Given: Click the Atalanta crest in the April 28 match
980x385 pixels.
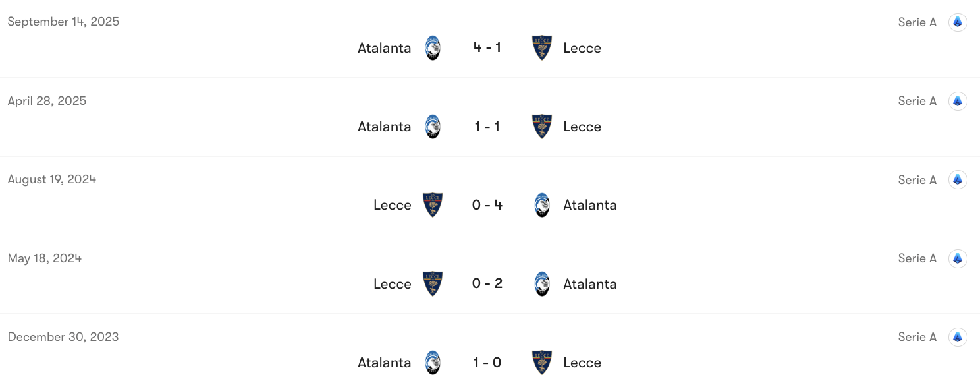Looking at the screenshot, I should tap(433, 127).
